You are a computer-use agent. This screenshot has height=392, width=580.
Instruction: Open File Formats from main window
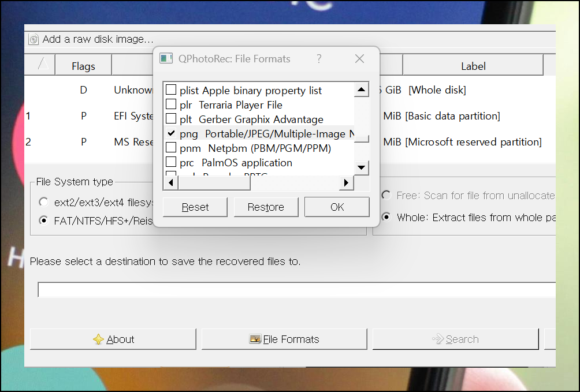coord(284,339)
